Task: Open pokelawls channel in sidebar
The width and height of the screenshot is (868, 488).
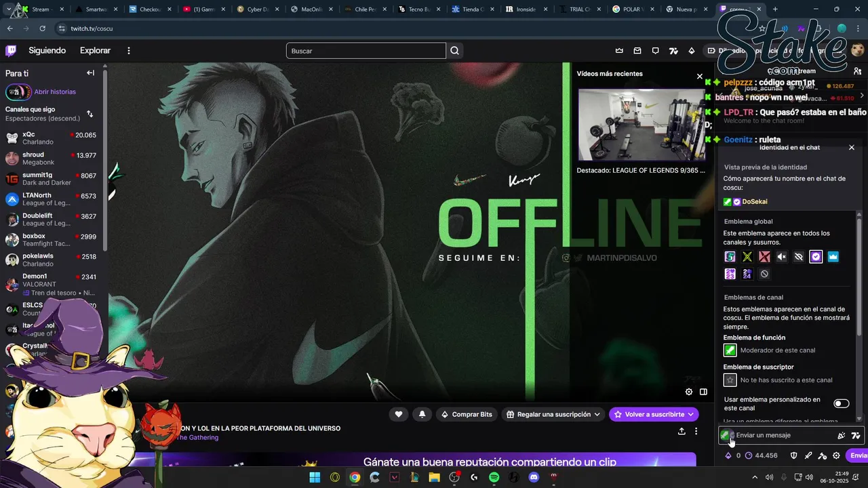Action: coord(51,260)
